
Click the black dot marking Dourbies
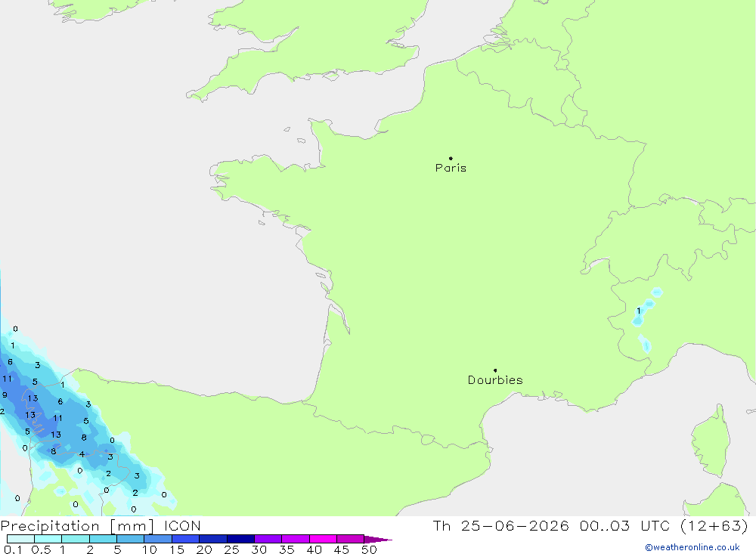(x=495, y=370)
